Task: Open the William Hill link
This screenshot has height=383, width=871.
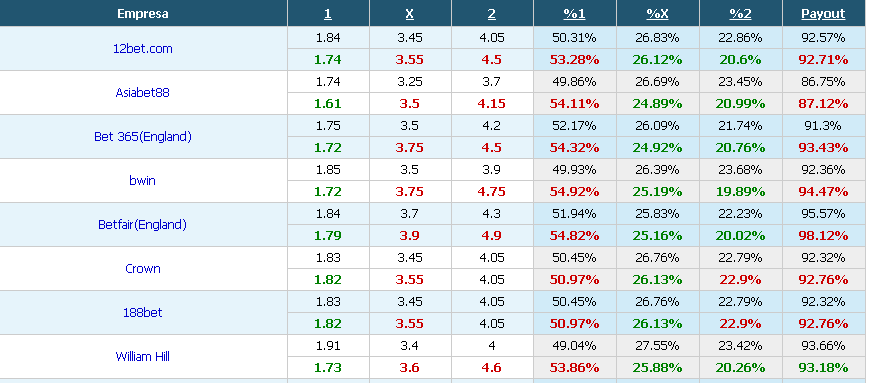Action: [x=143, y=356]
